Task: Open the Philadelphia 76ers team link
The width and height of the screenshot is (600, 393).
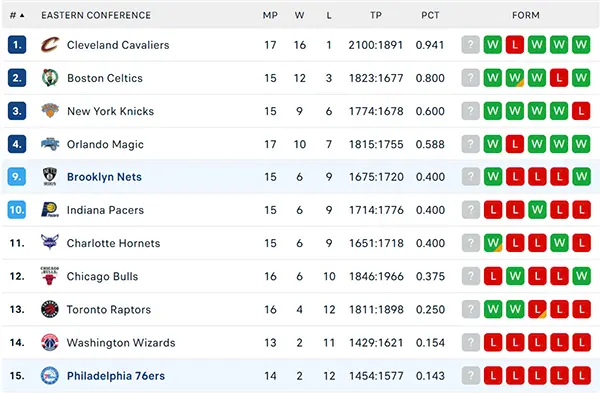Action: [116, 376]
